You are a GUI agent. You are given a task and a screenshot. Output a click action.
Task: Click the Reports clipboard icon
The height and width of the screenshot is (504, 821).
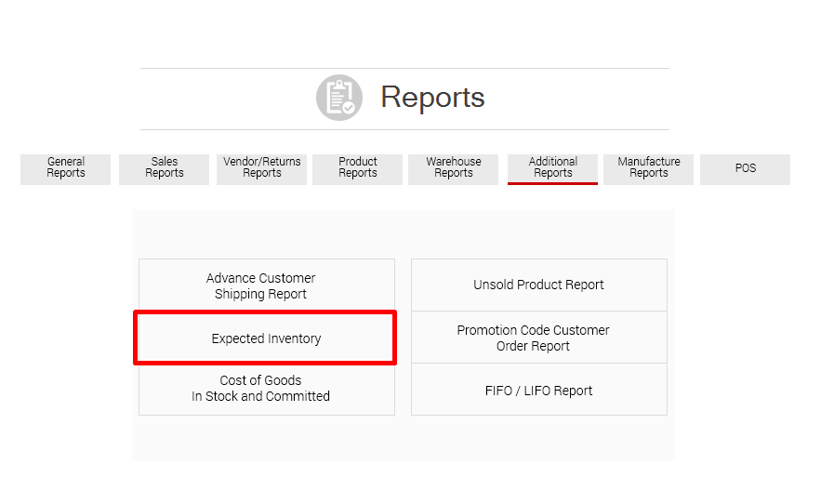(x=338, y=98)
